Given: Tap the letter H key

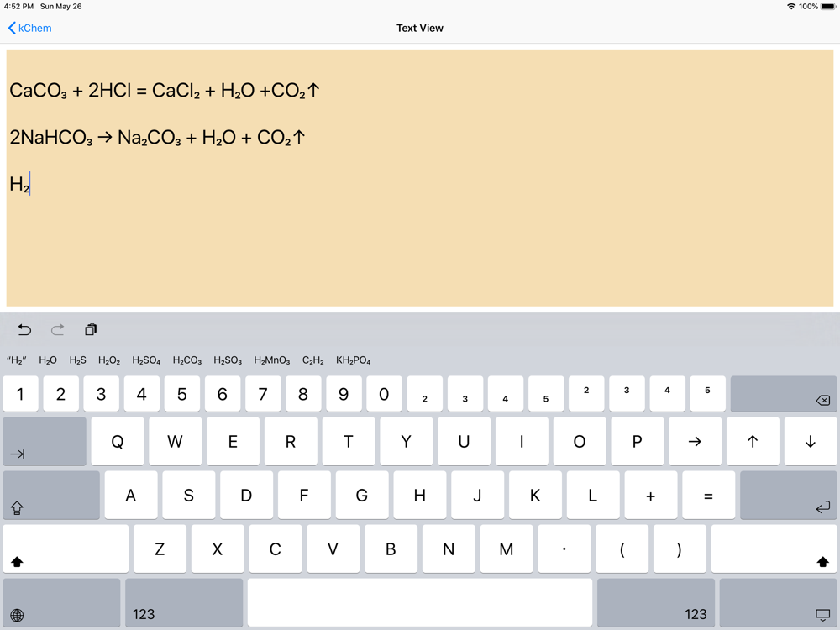Looking at the screenshot, I should pyautogui.click(x=419, y=495).
